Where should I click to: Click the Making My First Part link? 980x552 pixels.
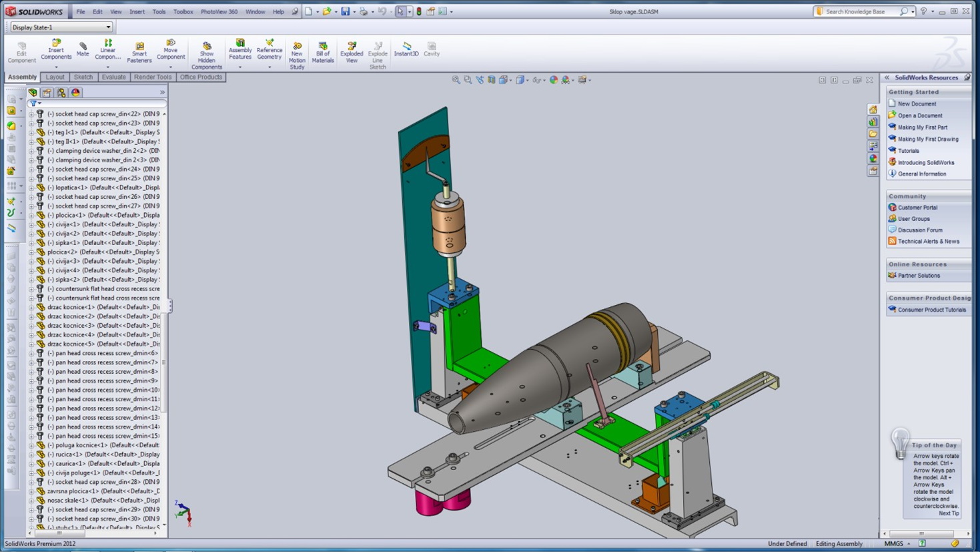point(922,127)
